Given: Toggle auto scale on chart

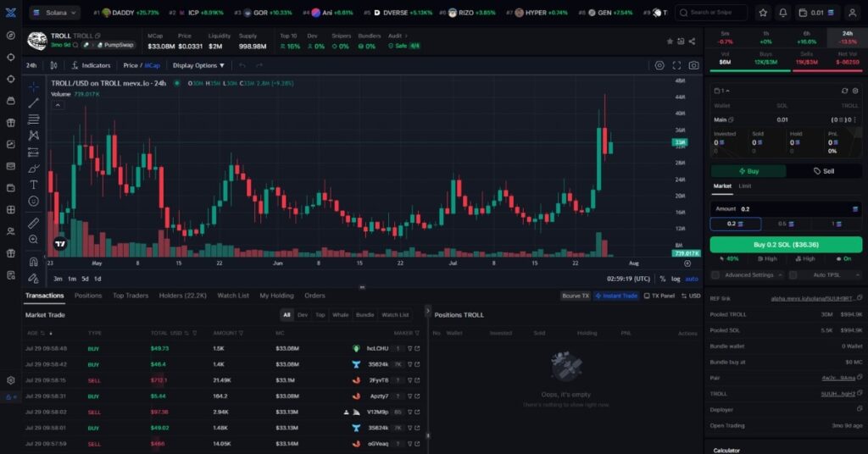Looking at the screenshot, I should (x=692, y=279).
